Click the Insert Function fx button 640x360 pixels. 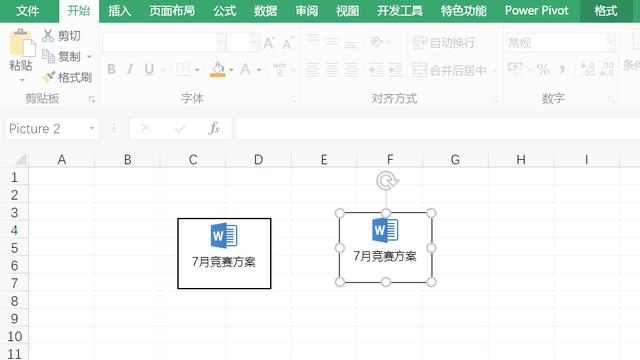(214, 129)
